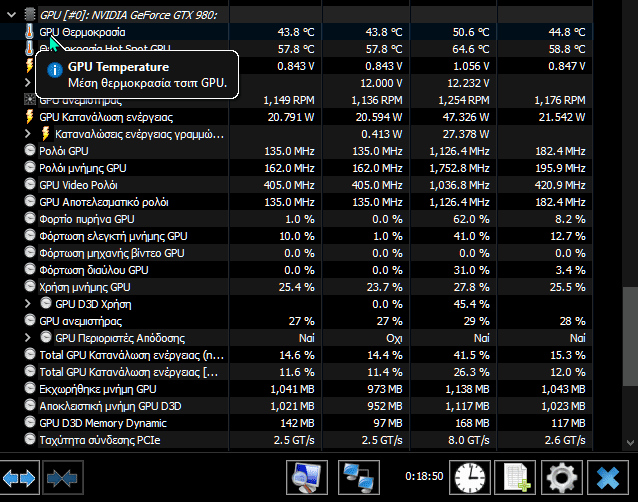The height and width of the screenshot is (502, 638).
Task: Click the icon beside Χρήση μνήμης GPU
Action: pos(30,287)
